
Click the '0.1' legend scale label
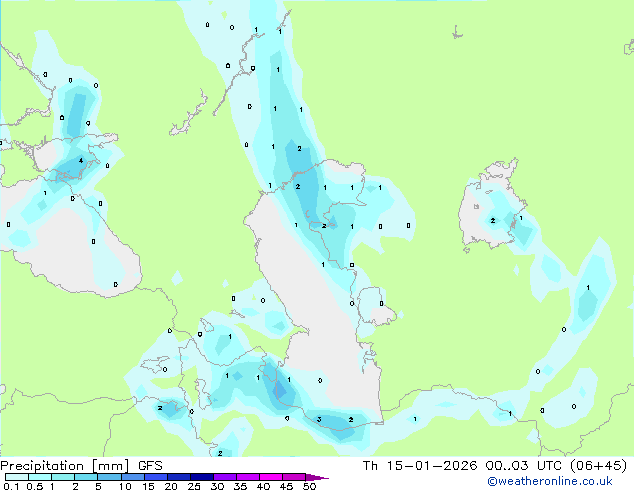point(11,486)
